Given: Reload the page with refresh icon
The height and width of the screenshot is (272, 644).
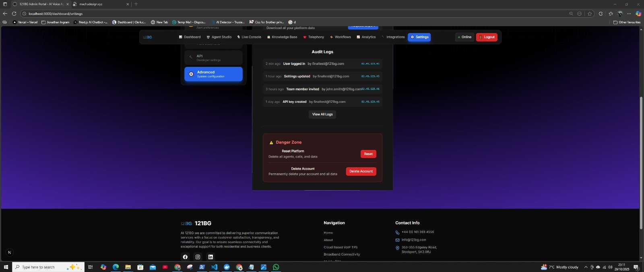Looking at the screenshot, I should click(x=14, y=13).
